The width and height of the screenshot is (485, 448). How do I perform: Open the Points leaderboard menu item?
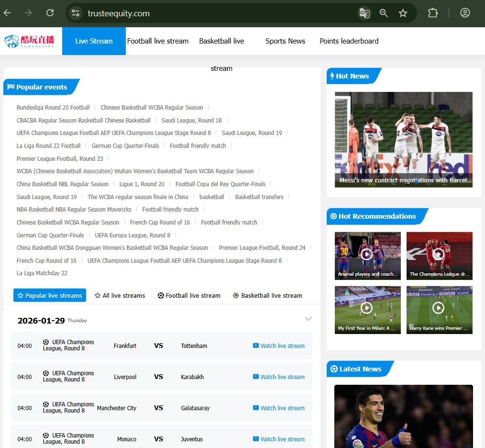point(349,41)
